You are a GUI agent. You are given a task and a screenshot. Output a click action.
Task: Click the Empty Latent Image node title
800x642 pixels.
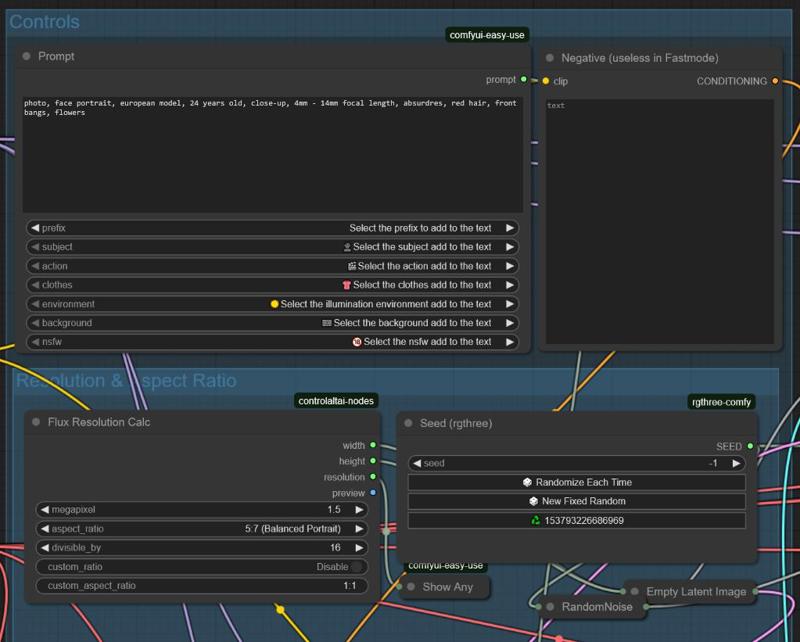pos(696,591)
